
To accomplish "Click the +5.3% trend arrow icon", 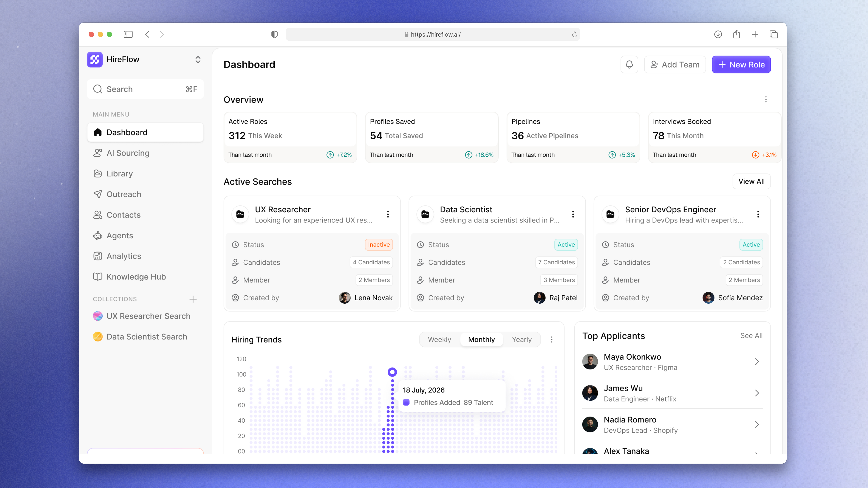I will click(612, 155).
